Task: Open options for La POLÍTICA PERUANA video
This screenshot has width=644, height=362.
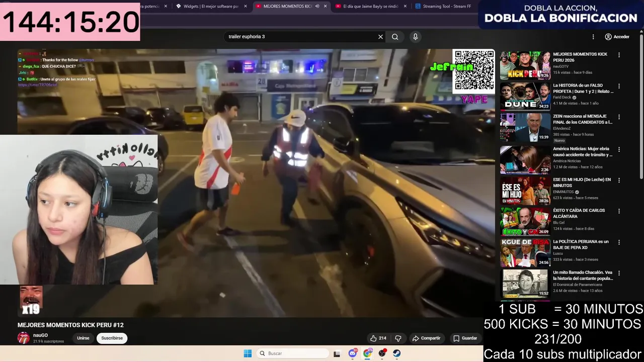Action: (619, 242)
